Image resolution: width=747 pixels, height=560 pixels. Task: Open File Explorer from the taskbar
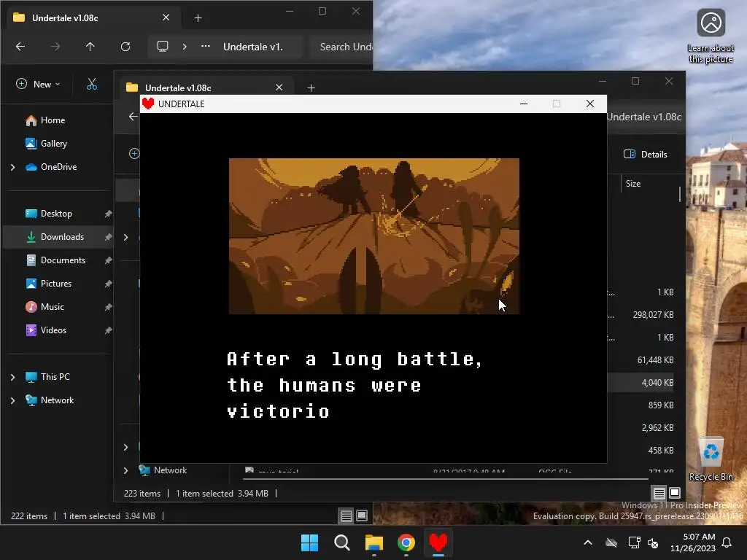tap(374, 542)
